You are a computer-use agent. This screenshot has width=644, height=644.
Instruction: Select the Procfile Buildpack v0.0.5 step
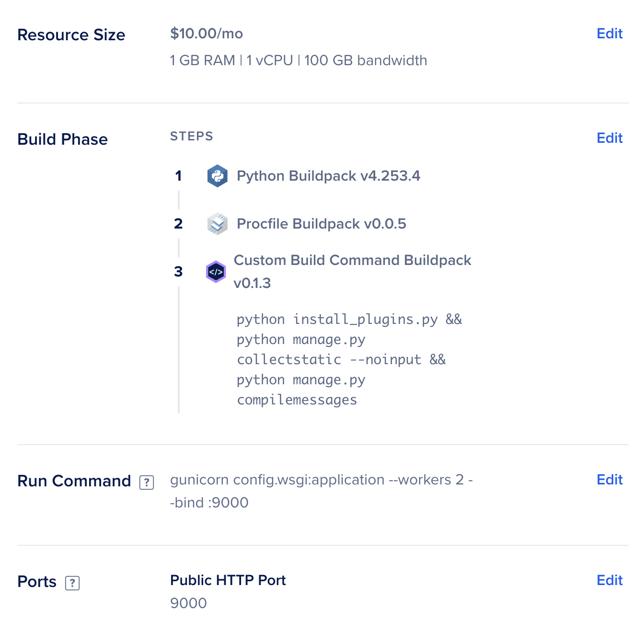[322, 224]
